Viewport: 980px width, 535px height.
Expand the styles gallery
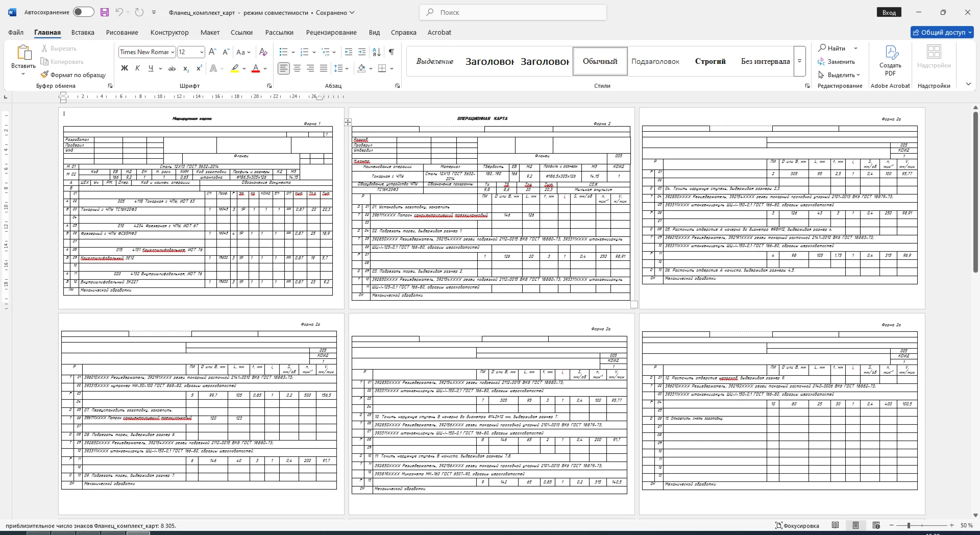click(x=800, y=61)
